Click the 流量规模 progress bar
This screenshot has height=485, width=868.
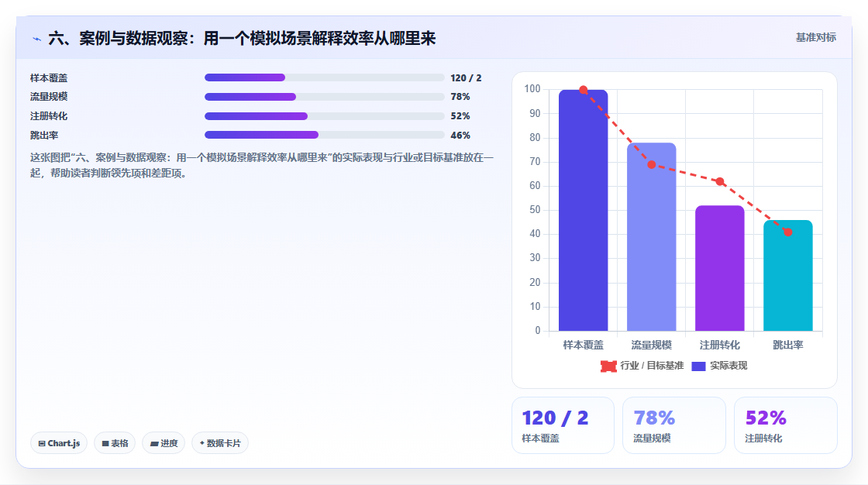click(325, 97)
